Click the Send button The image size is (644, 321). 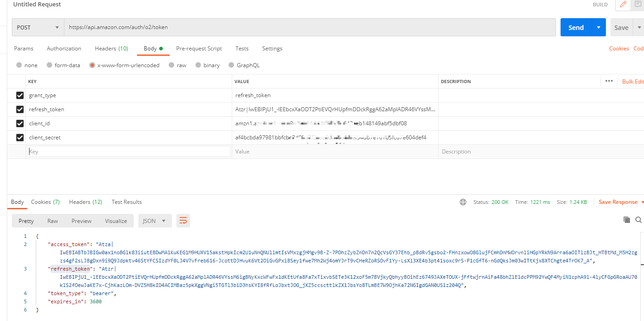(x=575, y=27)
